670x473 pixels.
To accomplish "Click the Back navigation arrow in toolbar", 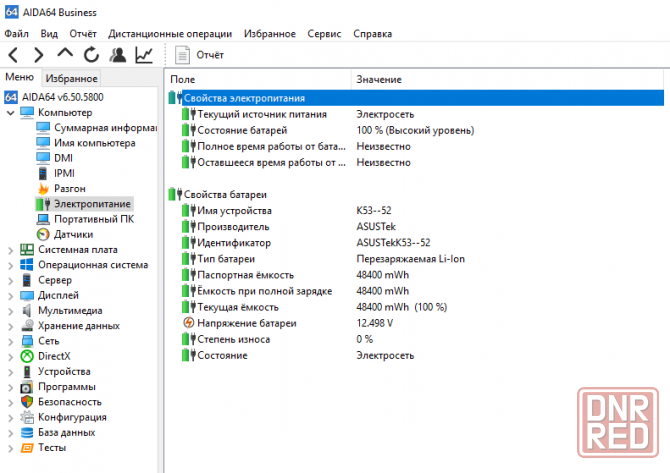I will click(x=13, y=55).
